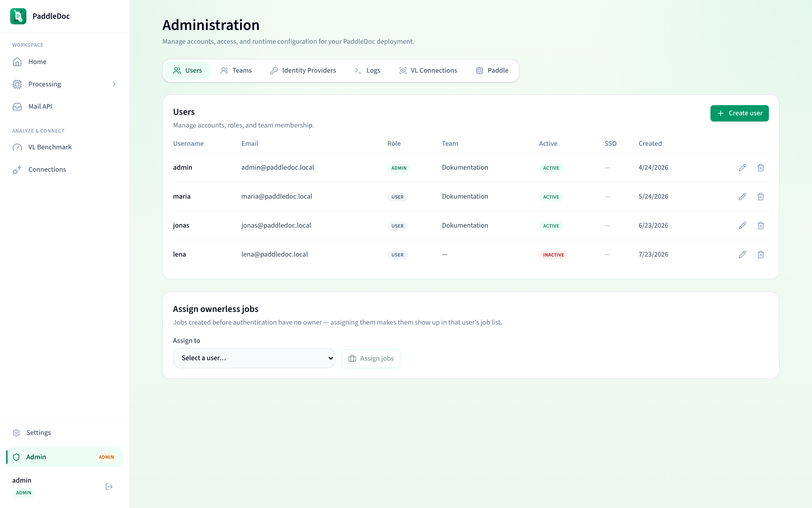
Task: Edit the lena user with pencil icon
Action: [742, 255]
